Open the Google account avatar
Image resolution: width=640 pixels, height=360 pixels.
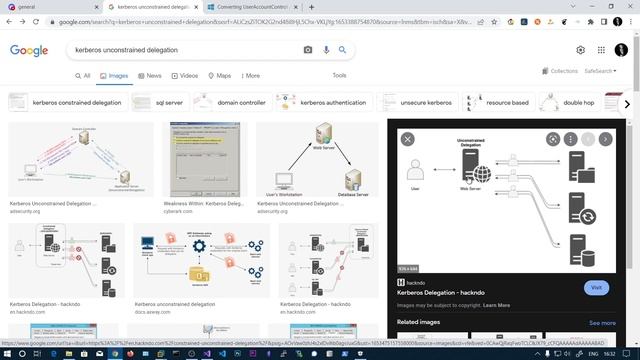[621, 50]
